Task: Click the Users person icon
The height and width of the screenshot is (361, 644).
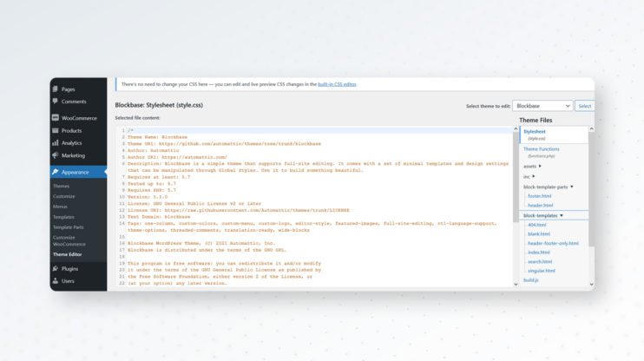Action: (56, 281)
